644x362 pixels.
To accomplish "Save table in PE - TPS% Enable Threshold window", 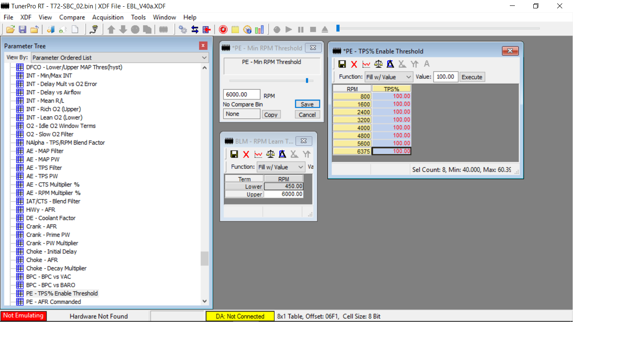I will [x=342, y=64].
